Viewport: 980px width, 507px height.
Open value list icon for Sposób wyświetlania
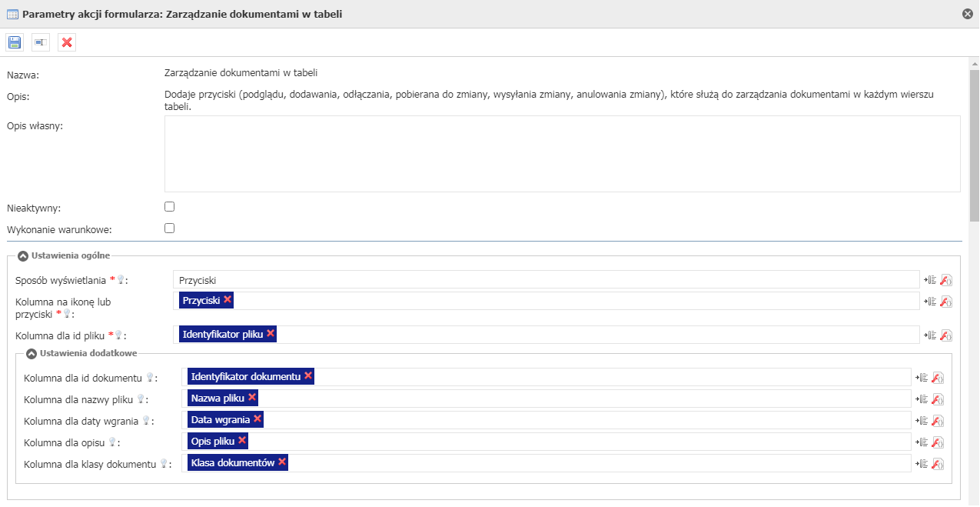click(x=929, y=280)
